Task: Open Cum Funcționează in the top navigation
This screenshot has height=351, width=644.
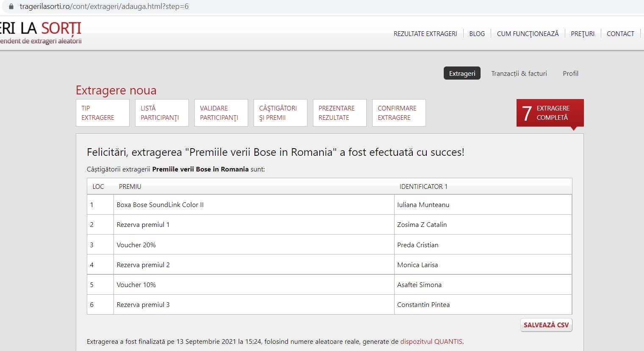Action: [x=528, y=34]
